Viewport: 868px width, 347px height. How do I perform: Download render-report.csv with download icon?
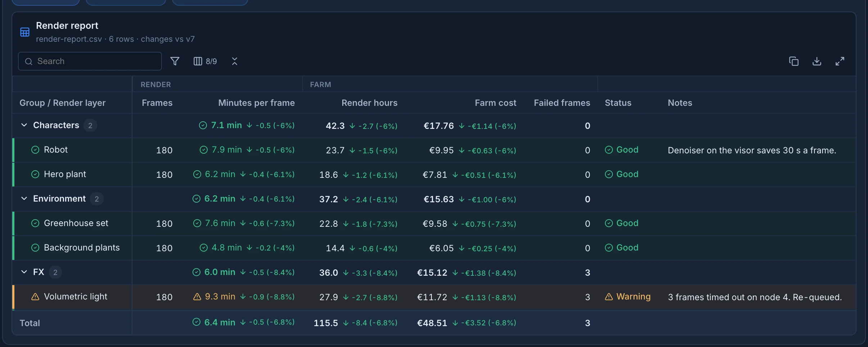[x=817, y=61]
